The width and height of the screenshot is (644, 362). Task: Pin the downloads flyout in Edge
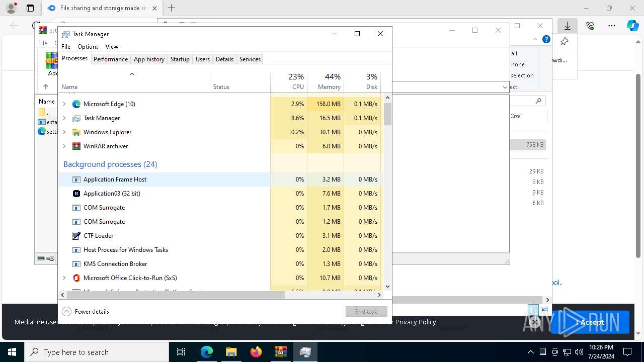(564, 42)
